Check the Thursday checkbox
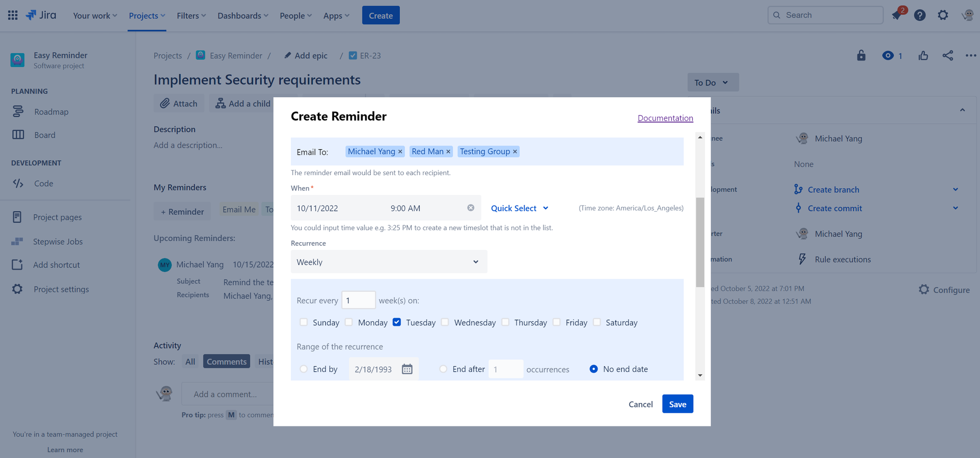This screenshot has width=980, height=458. click(505, 322)
